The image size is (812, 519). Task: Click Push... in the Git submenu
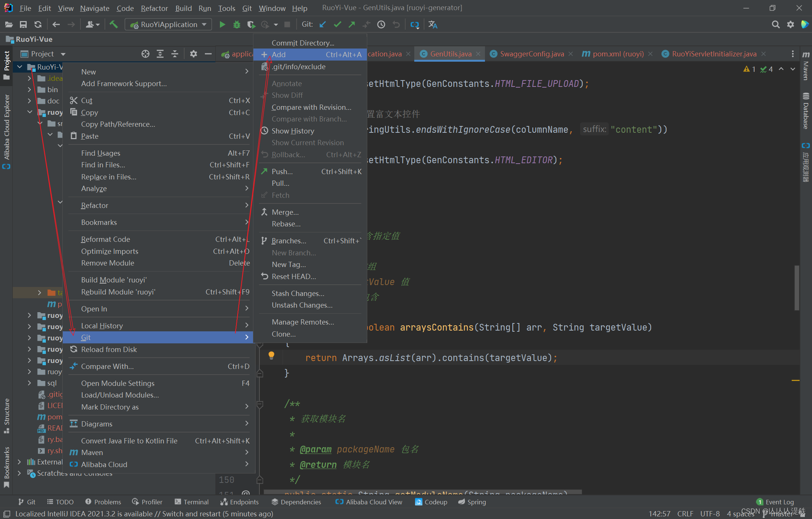(x=282, y=171)
